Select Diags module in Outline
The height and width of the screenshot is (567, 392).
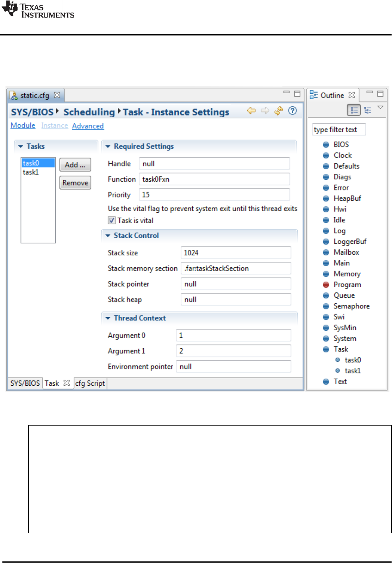(x=342, y=177)
